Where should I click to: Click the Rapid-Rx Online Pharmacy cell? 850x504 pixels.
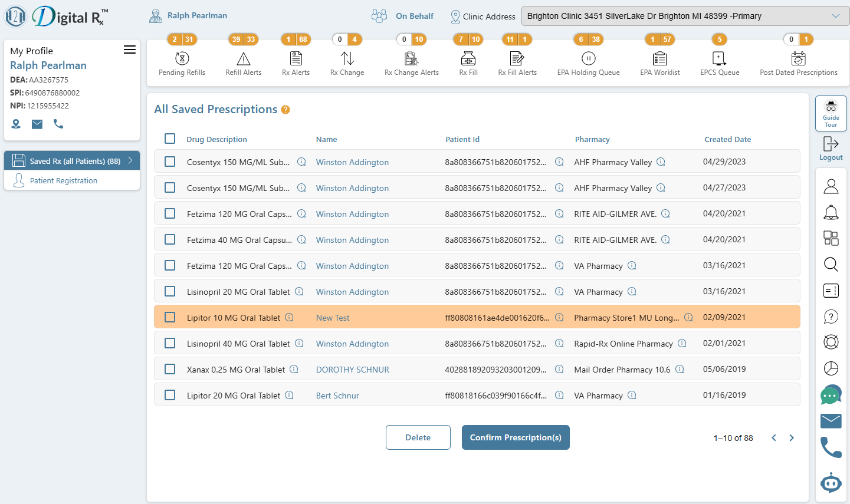pos(623,344)
